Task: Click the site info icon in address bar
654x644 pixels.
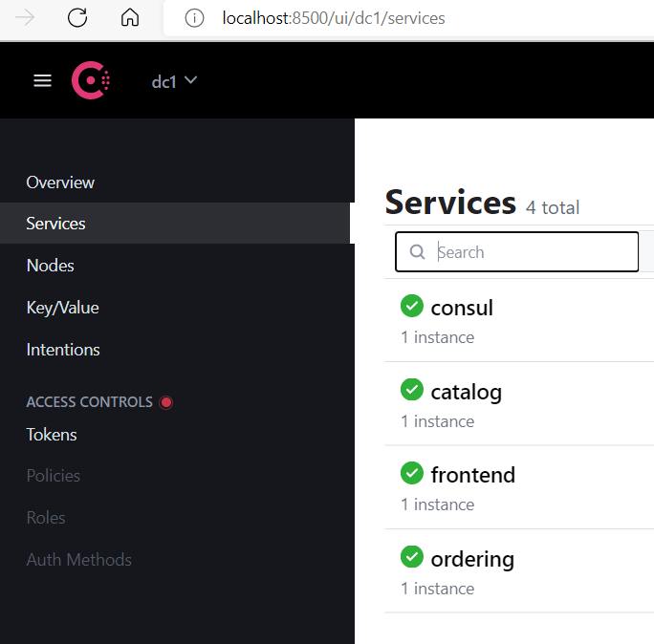Action: (194, 18)
